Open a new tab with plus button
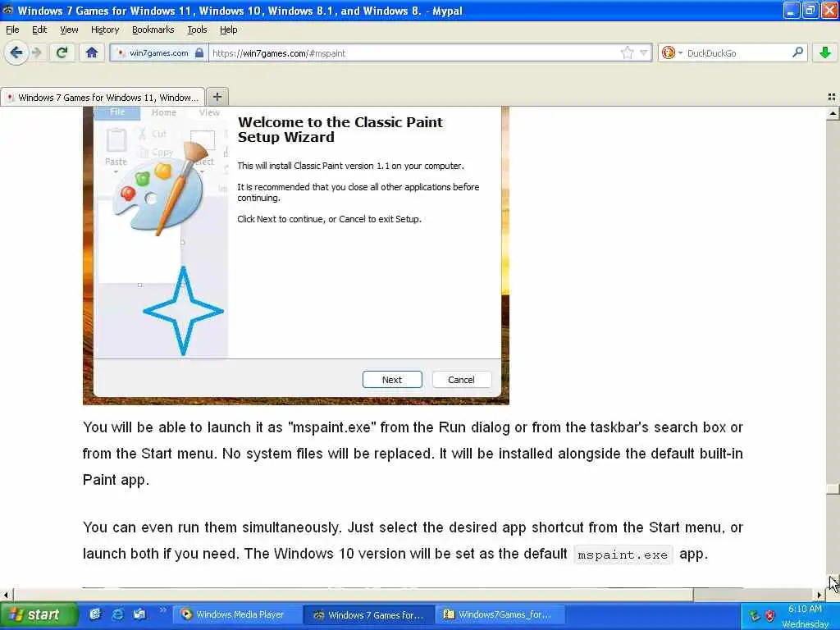 click(217, 97)
